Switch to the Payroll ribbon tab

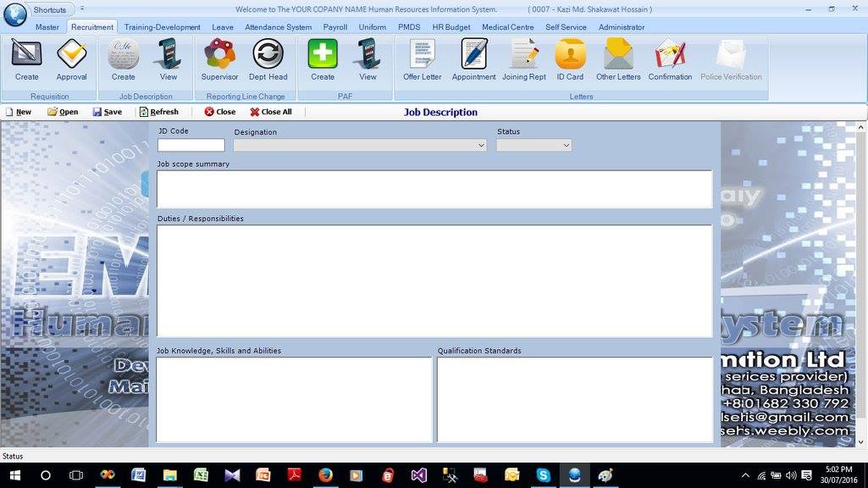pos(334,27)
